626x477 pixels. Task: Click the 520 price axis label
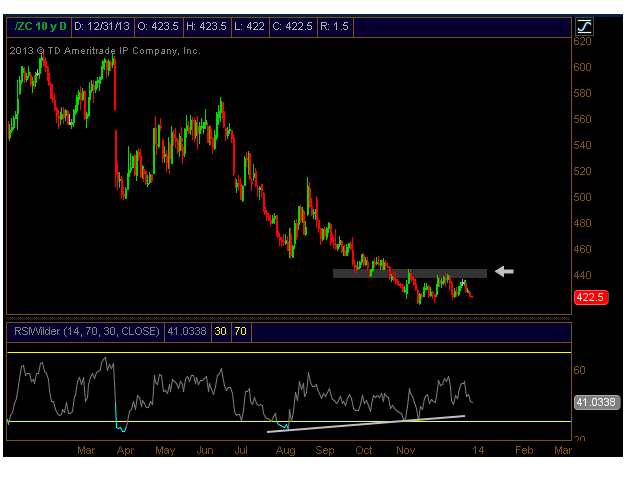click(582, 171)
